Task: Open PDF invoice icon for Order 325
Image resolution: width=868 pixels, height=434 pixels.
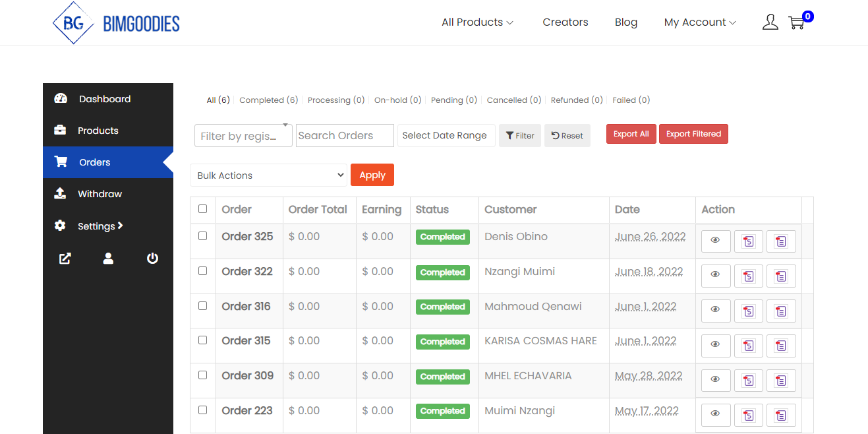Action: [x=749, y=241]
